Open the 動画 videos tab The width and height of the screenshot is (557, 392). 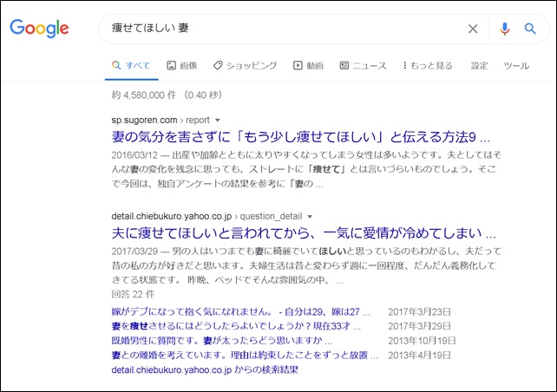point(308,65)
